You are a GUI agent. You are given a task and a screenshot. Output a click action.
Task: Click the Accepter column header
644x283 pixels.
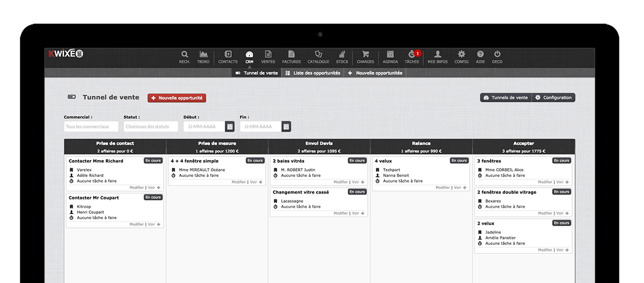click(524, 147)
